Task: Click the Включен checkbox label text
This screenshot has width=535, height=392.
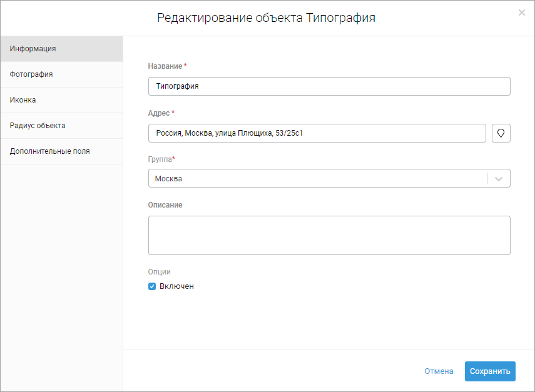Action: click(x=176, y=286)
